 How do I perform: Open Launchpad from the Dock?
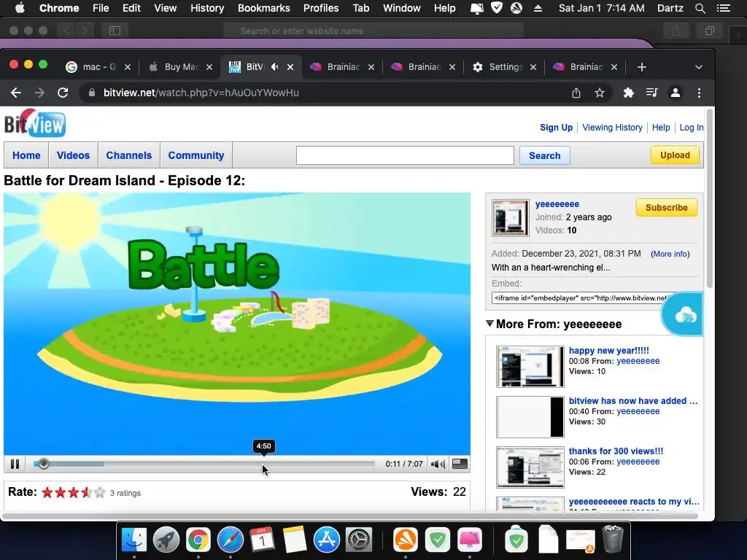(x=166, y=540)
